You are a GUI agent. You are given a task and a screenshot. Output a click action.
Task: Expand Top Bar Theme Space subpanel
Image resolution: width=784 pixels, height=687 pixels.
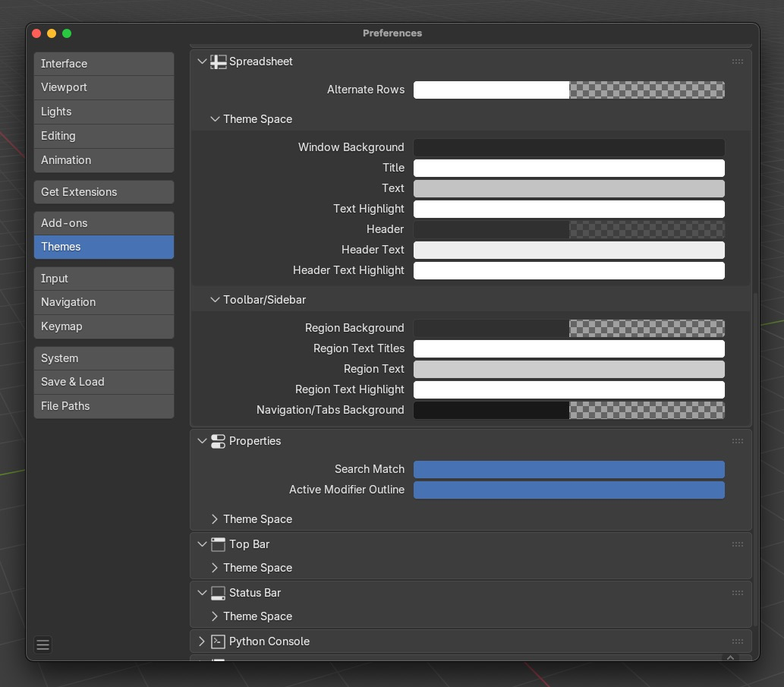pos(215,568)
